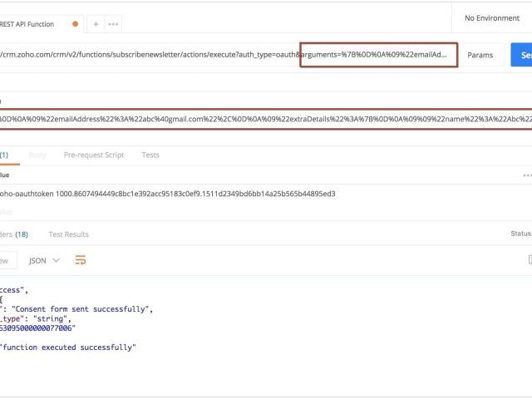Open the Body tab
Viewport: 532px width, 399px height.
click(37, 155)
